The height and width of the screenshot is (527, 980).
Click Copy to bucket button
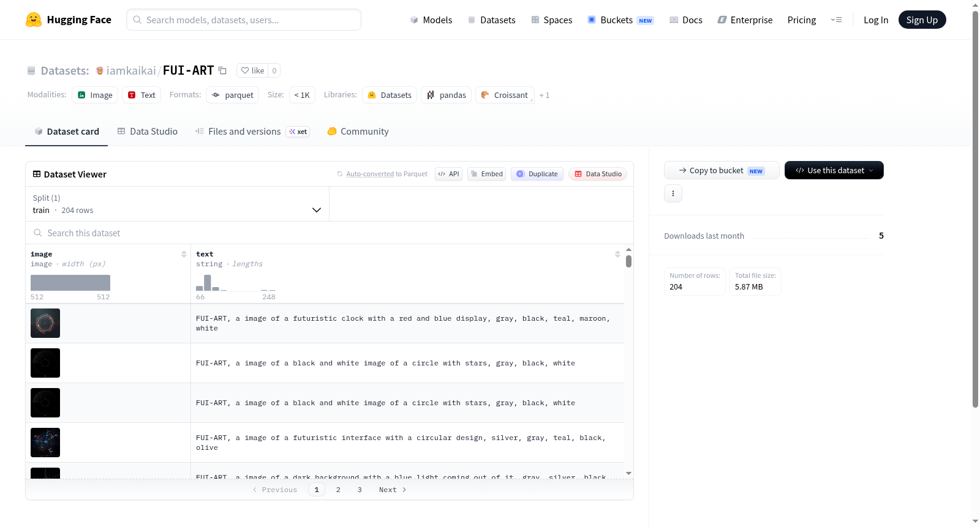722,170
